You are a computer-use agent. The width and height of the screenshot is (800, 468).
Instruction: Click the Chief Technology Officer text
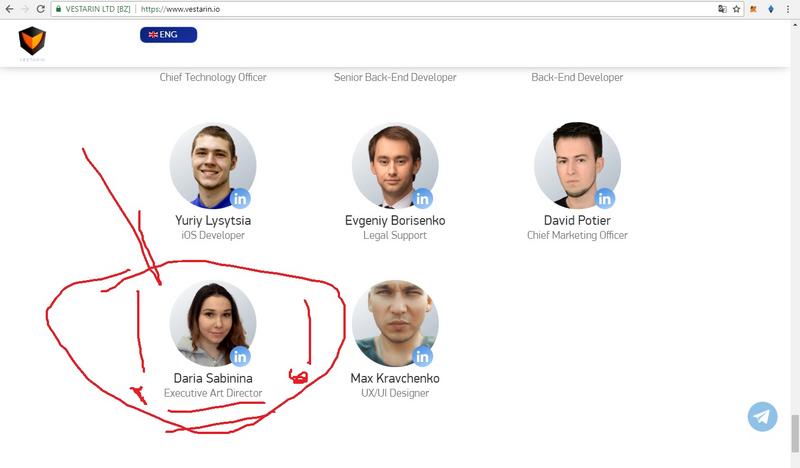pyautogui.click(x=213, y=77)
